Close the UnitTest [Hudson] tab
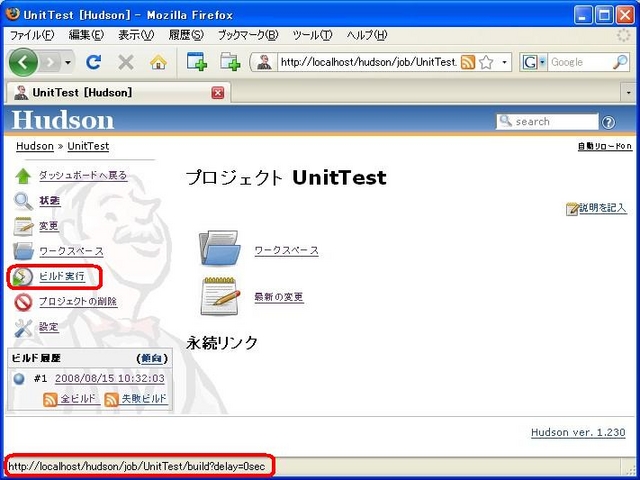 (x=218, y=93)
